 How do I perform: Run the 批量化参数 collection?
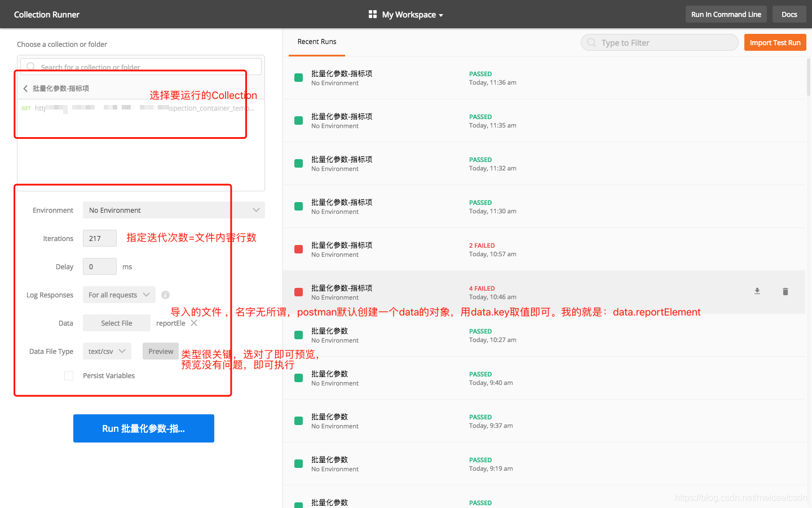point(143,428)
